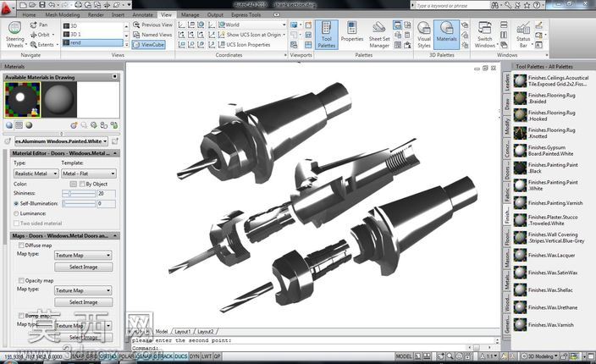Open the Finish palette side tab

point(507,215)
